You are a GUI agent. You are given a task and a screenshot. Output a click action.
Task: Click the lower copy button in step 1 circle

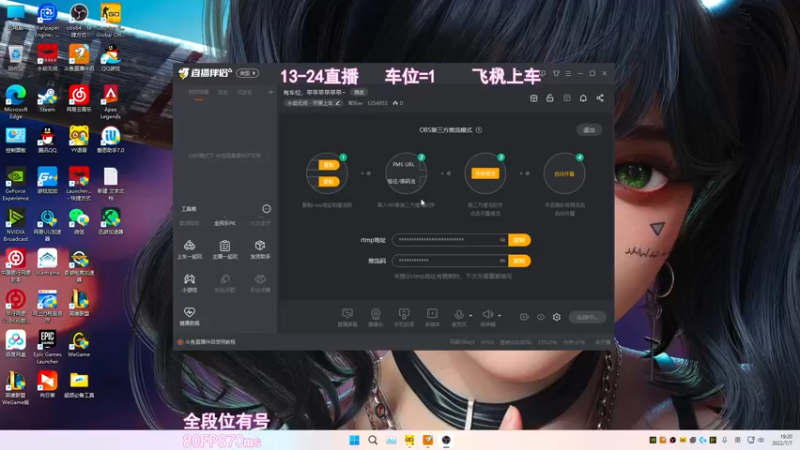point(328,182)
